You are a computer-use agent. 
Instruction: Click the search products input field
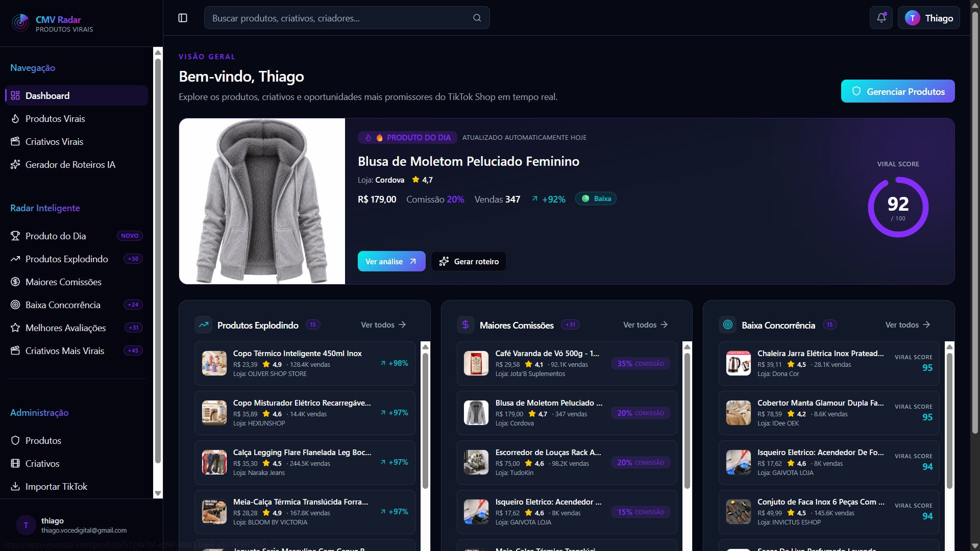tap(347, 18)
